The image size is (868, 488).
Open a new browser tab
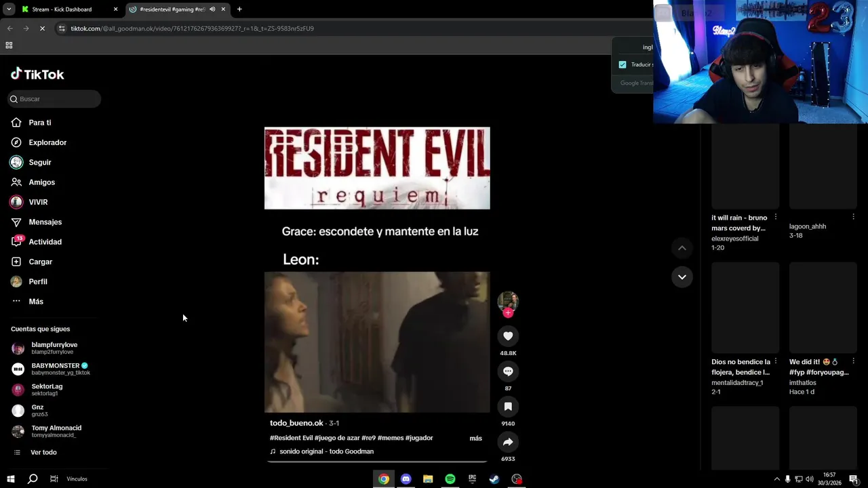(239, 9)
